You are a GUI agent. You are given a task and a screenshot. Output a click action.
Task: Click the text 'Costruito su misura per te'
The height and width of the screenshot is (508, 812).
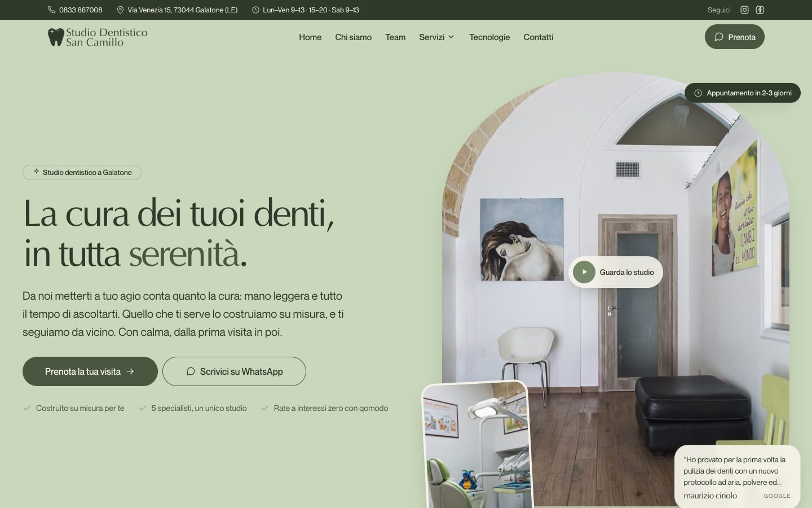click(x=80, y=408)
